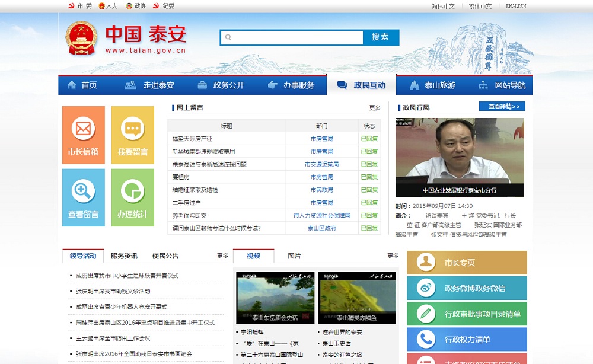Screen dimensions: 593x364
Task: Go to 网站导航 in the nav bar
Action: (x=502, y=85)
